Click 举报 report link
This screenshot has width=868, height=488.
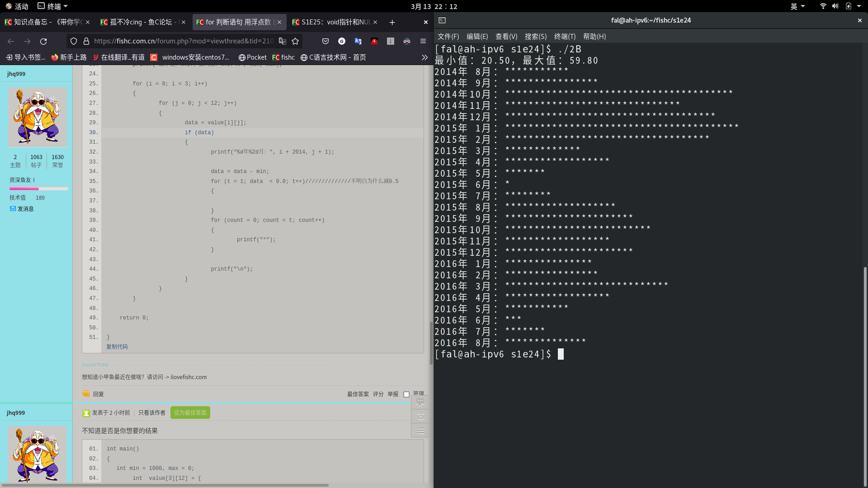[x=393, y=394]
